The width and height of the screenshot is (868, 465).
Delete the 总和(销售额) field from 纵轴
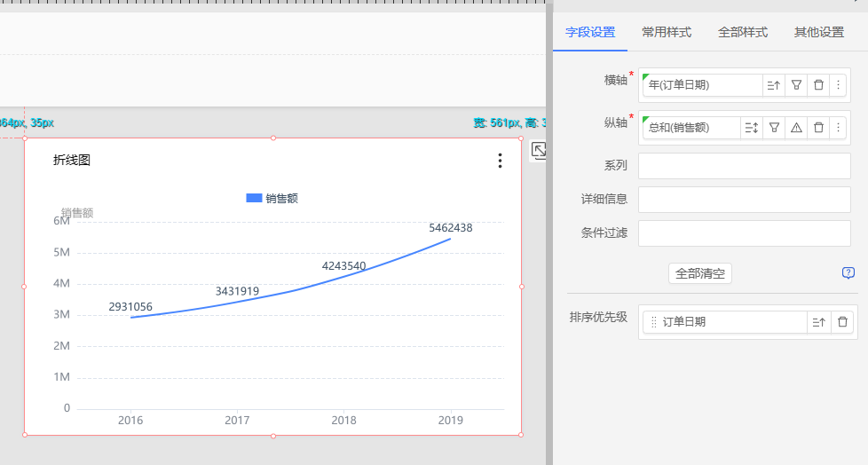(x=818, y=128)
